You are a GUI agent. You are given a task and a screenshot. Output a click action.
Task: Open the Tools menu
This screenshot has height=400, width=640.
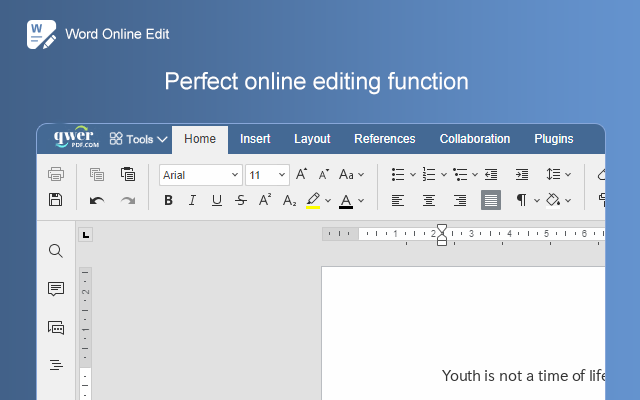coord(138,139)
